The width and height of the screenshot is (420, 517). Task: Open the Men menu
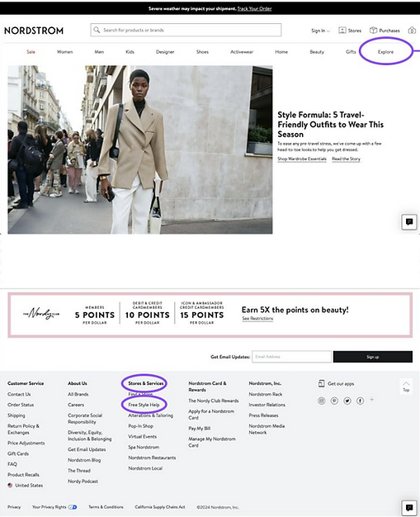tap(99, 52)
